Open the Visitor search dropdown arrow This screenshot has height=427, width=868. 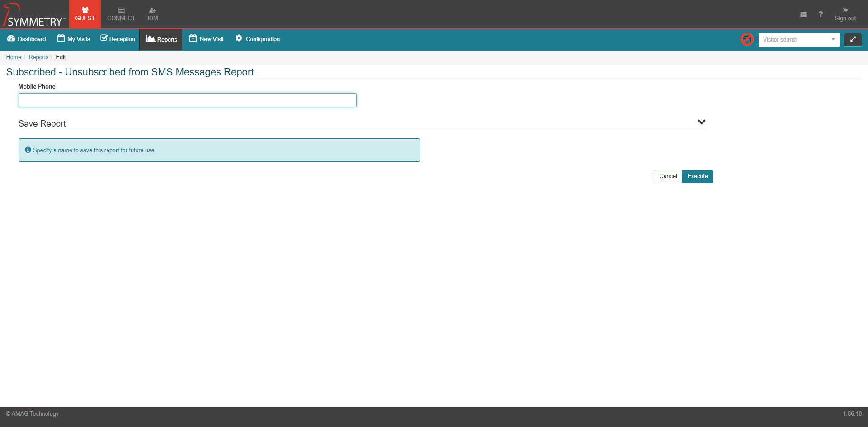click(833, 40)
